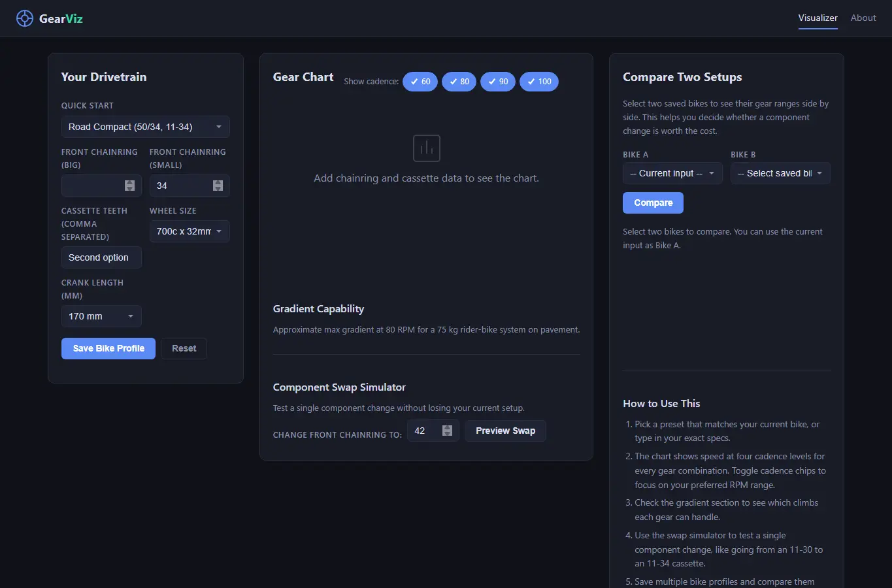This screenshot has width=892, height=588.
Task: Click the Preview Swap button
Action: pyautogui.click(x=505, y=431)
